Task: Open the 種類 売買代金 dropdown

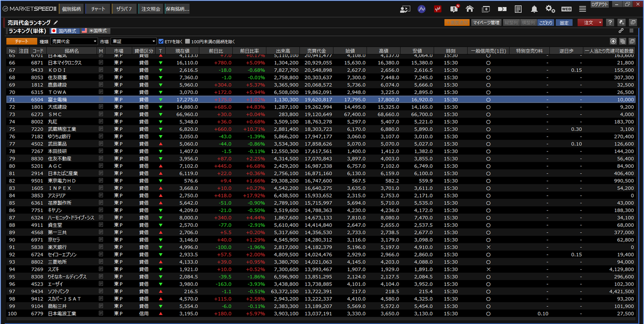Action: (74, 41)
